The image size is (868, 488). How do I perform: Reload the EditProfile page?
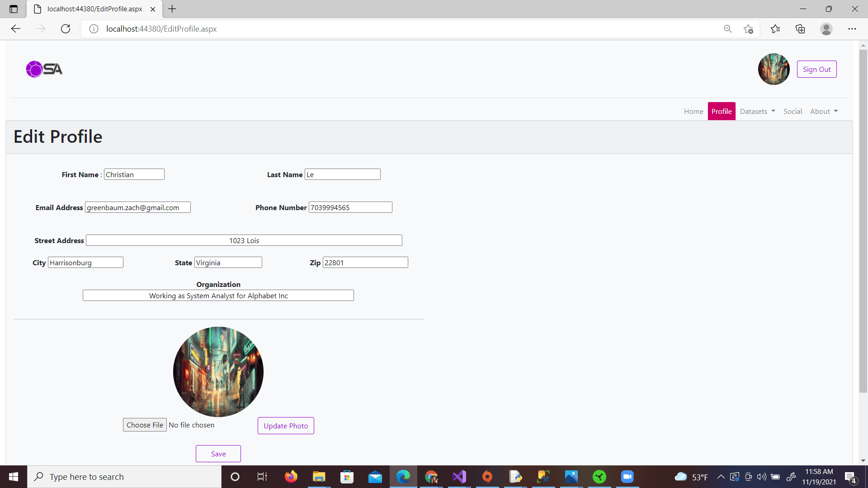coord(65,28)
